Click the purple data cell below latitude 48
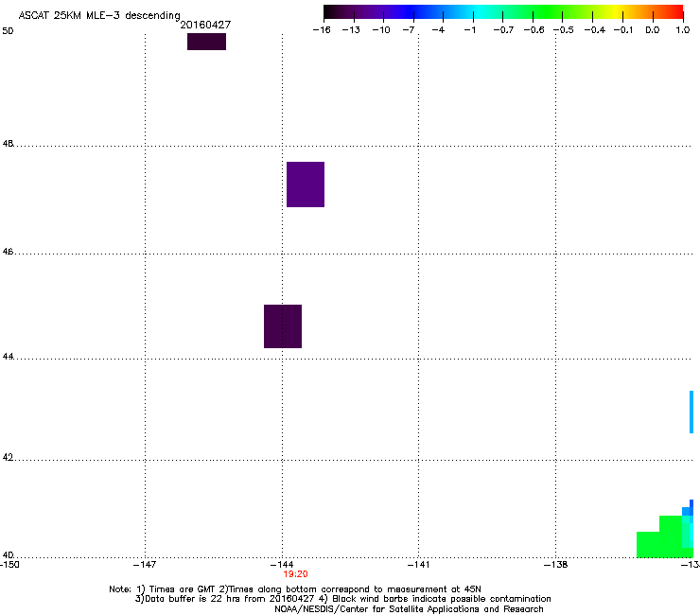 (306, 184)
